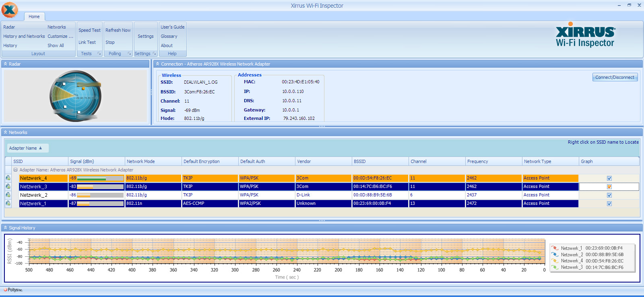Image resolution: width=644 pixels, height=297 pixels.
Task: Collapse the Networks panel
Action: [5, 132]
